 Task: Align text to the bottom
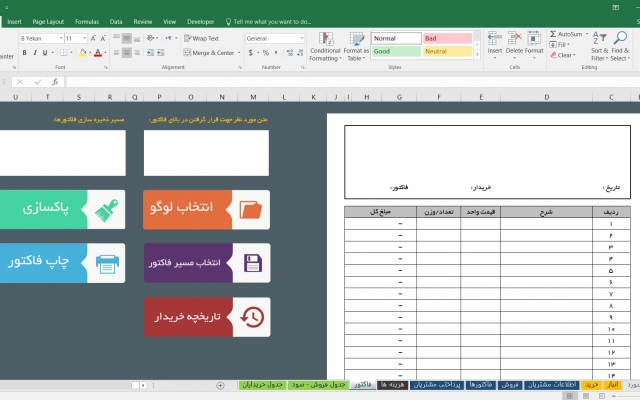(x=137, y=38)
